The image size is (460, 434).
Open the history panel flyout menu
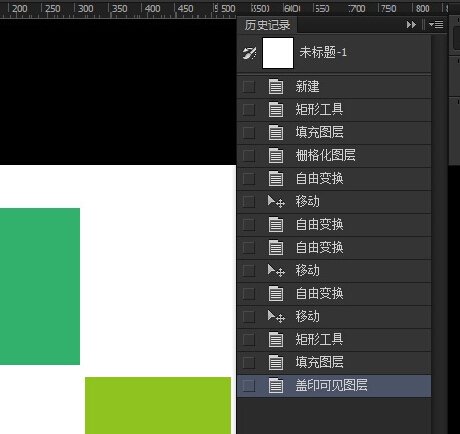(x=436, y=25)
